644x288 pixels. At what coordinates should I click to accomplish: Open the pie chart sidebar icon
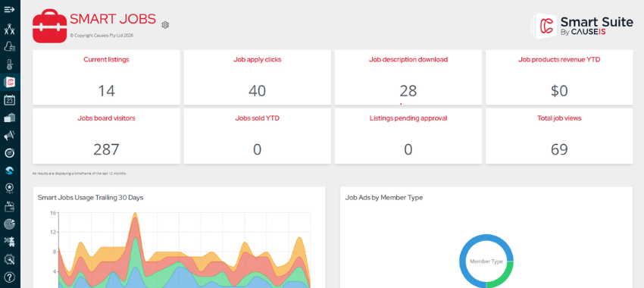click(x=9, y=224)
